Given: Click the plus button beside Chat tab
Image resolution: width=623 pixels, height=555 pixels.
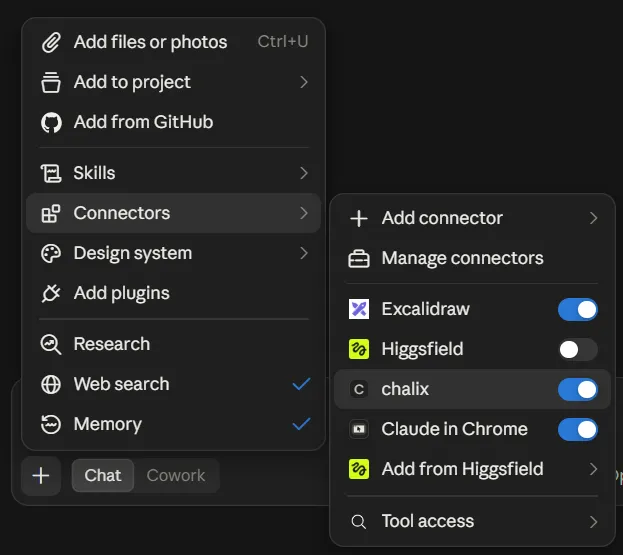Looking at the screenshot, I should click(41, 476).
